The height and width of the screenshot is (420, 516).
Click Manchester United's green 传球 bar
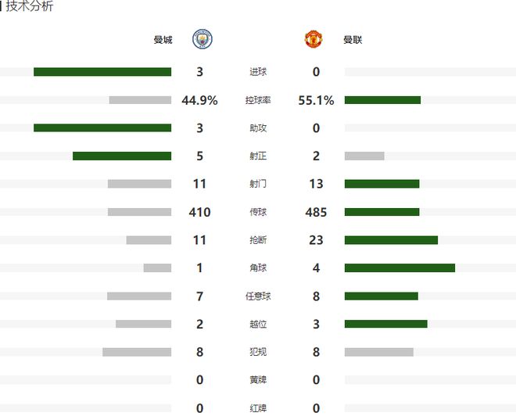[x=382, y=212]
